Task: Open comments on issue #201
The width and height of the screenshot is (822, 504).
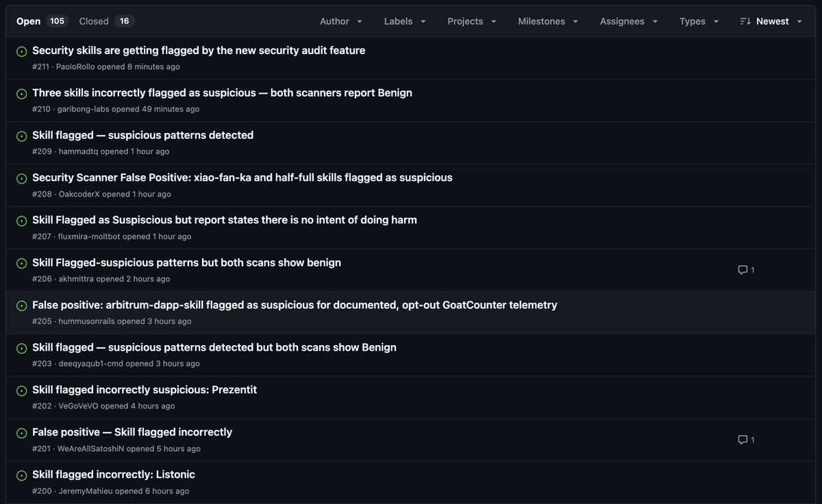Action: coord(746,440)
